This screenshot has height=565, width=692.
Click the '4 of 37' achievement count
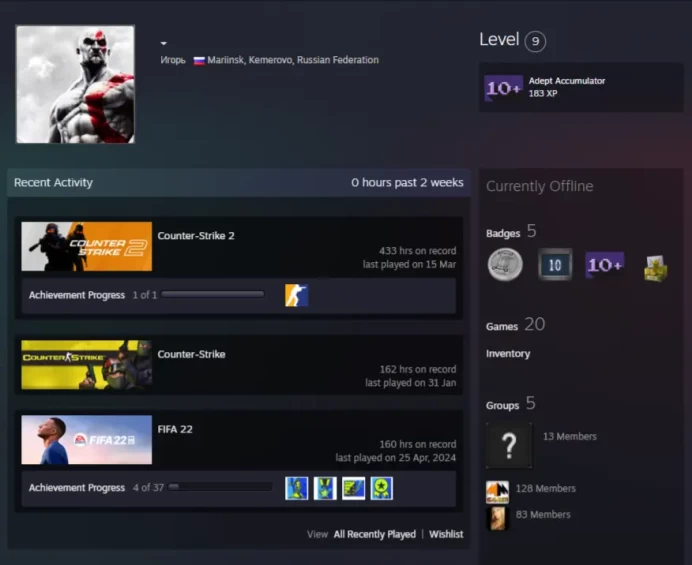pyautogui.click(x=148, y=488)
